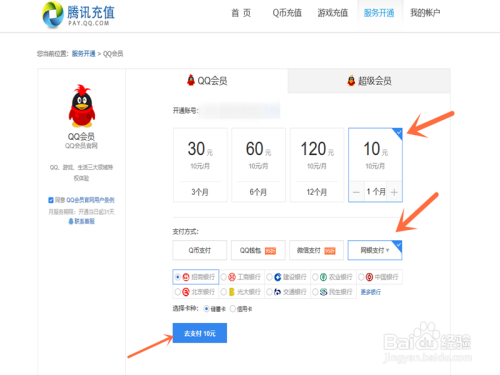
Task: Click the 招商银行 bank logo
Action: [x=186, y=277]
